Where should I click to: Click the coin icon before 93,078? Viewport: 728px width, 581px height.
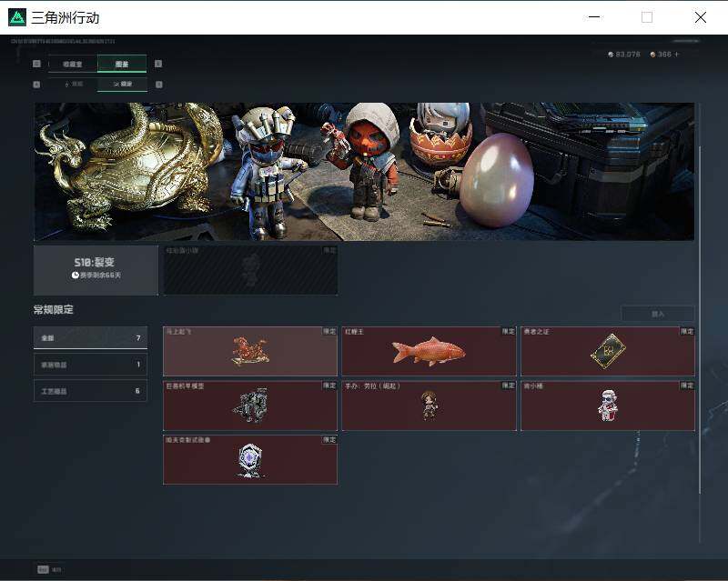coord(611,55)
